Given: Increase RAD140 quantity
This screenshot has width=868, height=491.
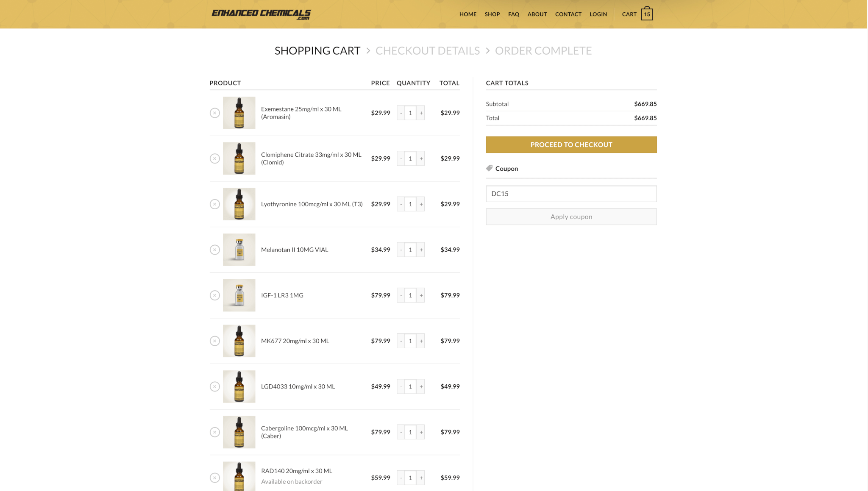Looking at the screenshot, I should pyautogui.click(x=421, y=478).
